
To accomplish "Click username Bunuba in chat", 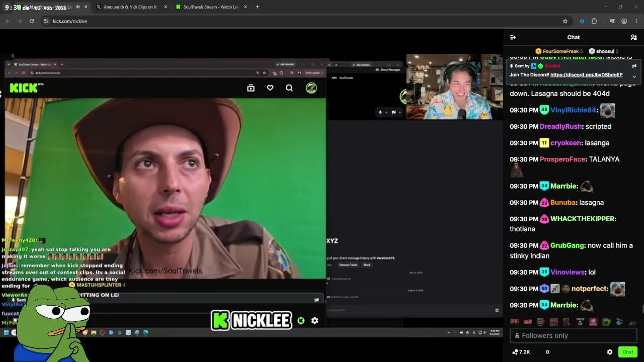I will (x=563, y=203).
